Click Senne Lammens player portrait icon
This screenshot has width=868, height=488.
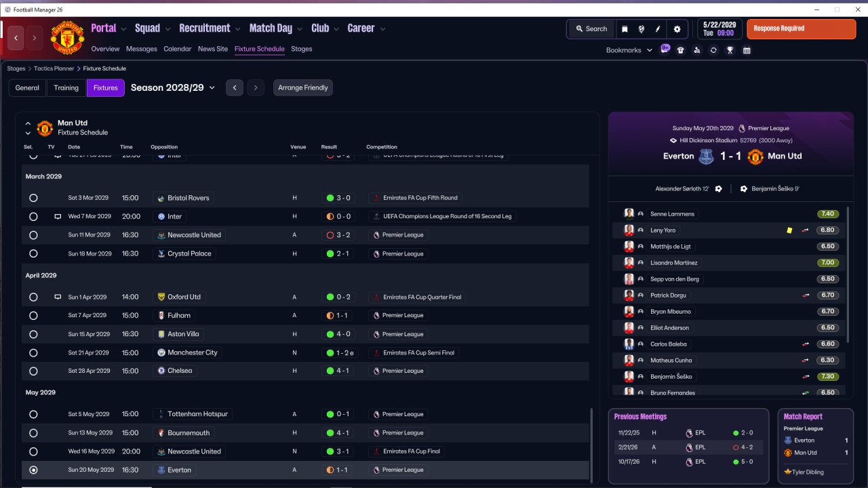click(629, 213)
